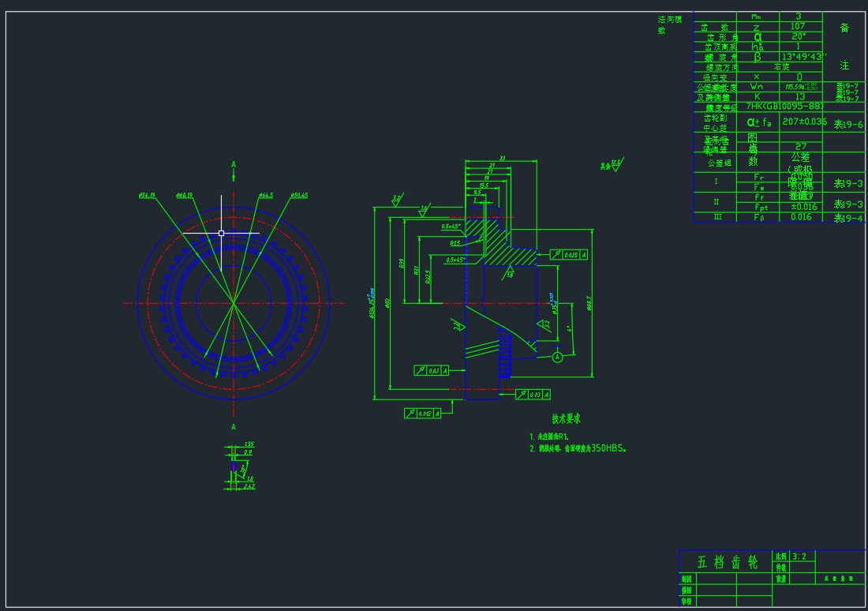This screenshot has width=868, height=611.
Task: Click diameter label ø50.45
Action: tap(300, 195)
